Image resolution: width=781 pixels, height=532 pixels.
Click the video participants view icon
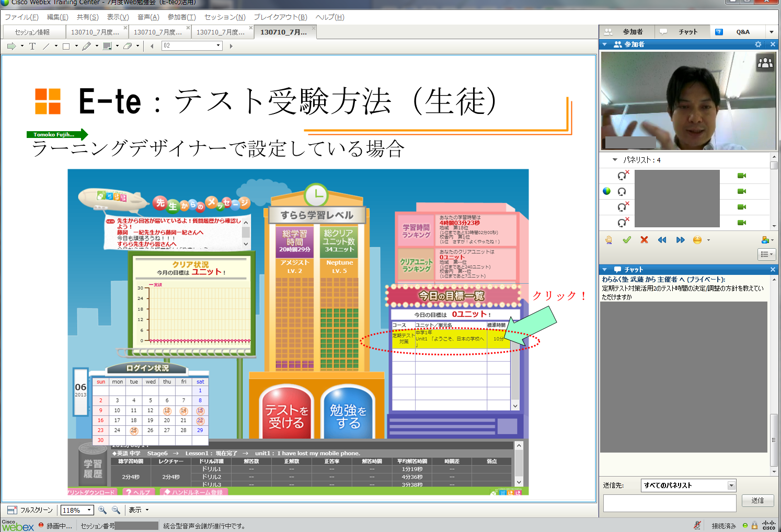(x=765, y=63)
